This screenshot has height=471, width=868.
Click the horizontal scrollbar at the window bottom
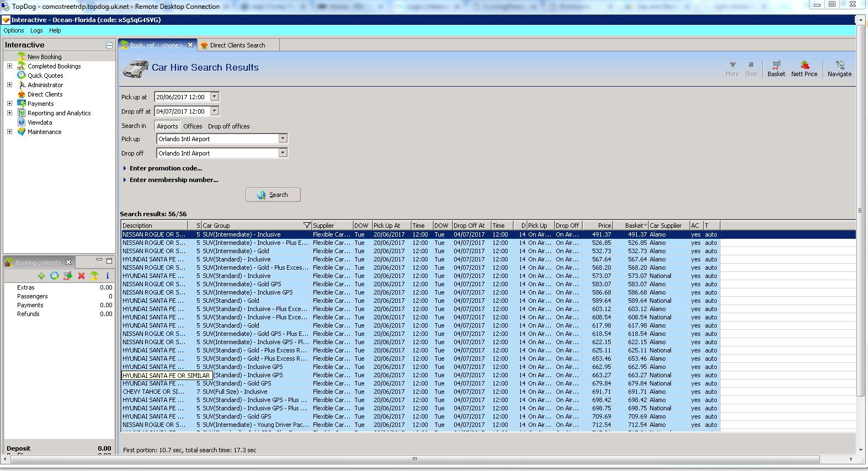pos(414,459)
